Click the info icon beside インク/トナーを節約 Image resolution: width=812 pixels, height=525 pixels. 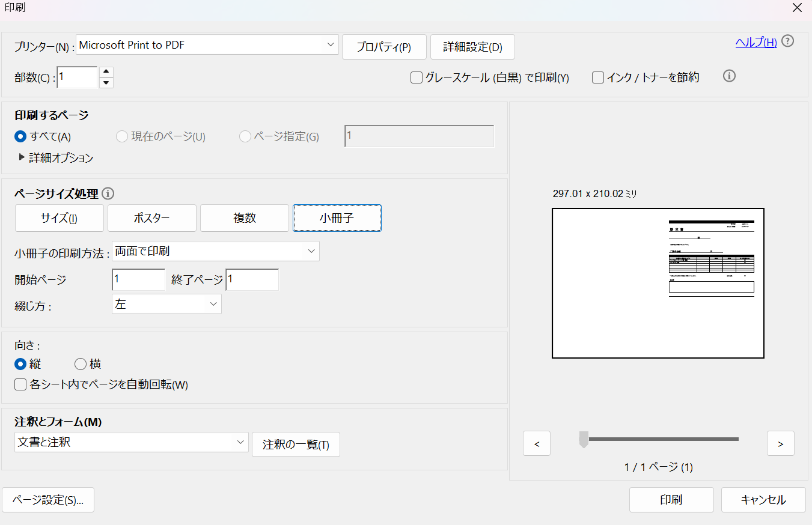click(729, 76)
